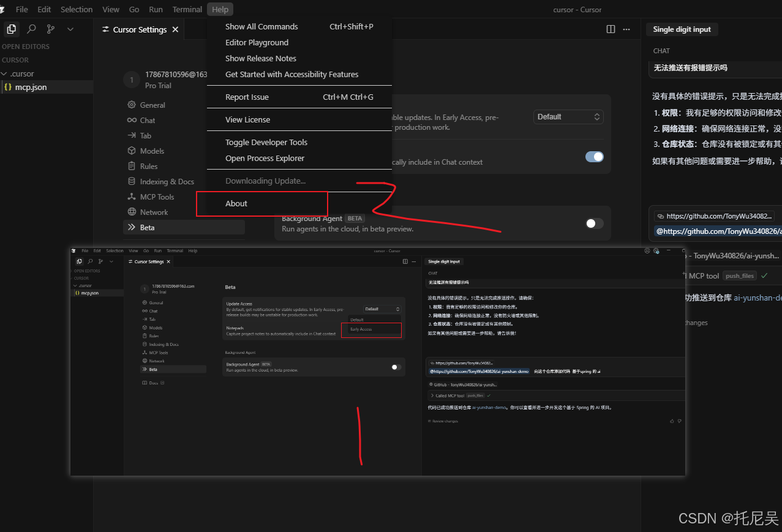Open the Source Control branch icon
Viewport: 782px width, 532px height.
pos(51,29)
